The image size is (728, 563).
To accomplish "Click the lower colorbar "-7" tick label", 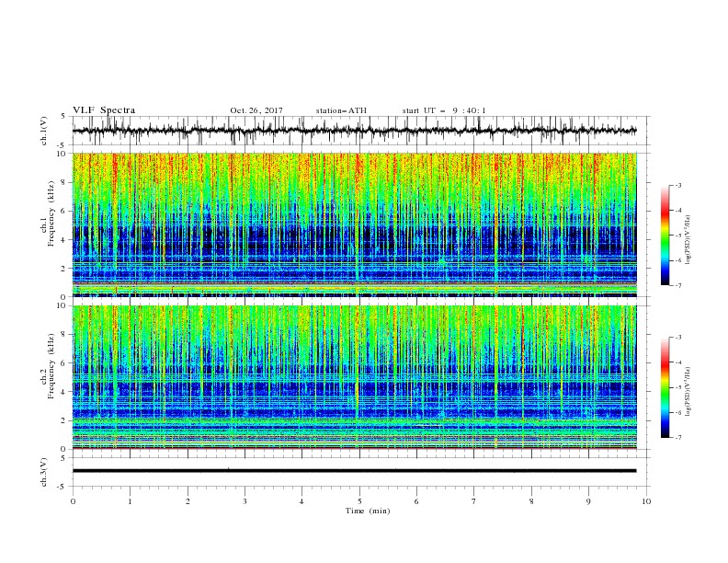I will [x=678, y=438].
